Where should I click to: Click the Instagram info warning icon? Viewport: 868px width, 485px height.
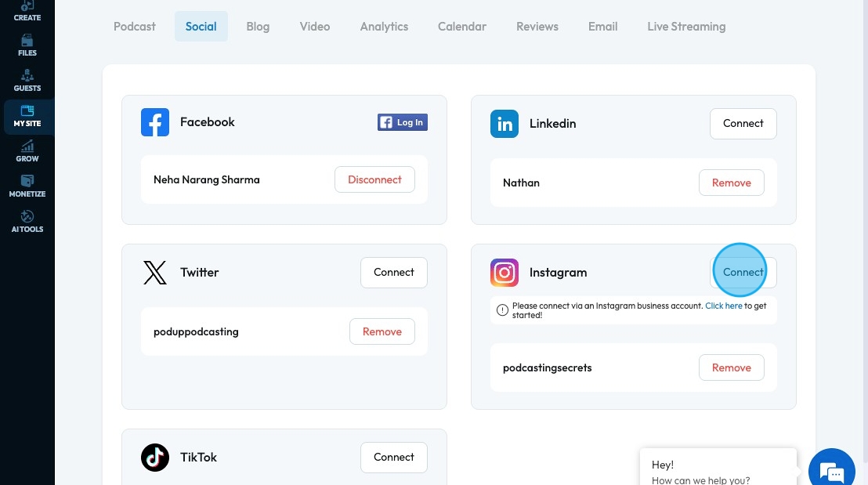pyautogui.click(x=502, y=310)
